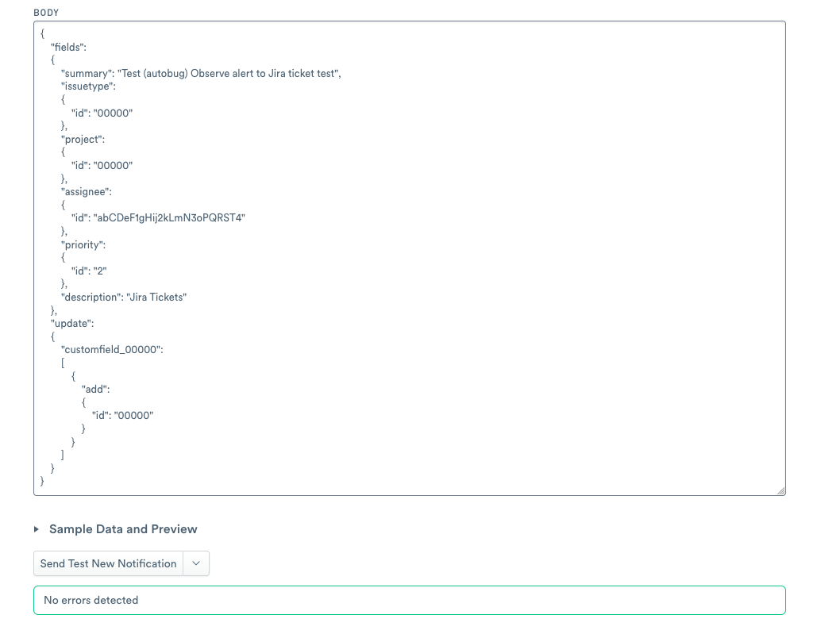Click the "add": key line

pos(95,389)
